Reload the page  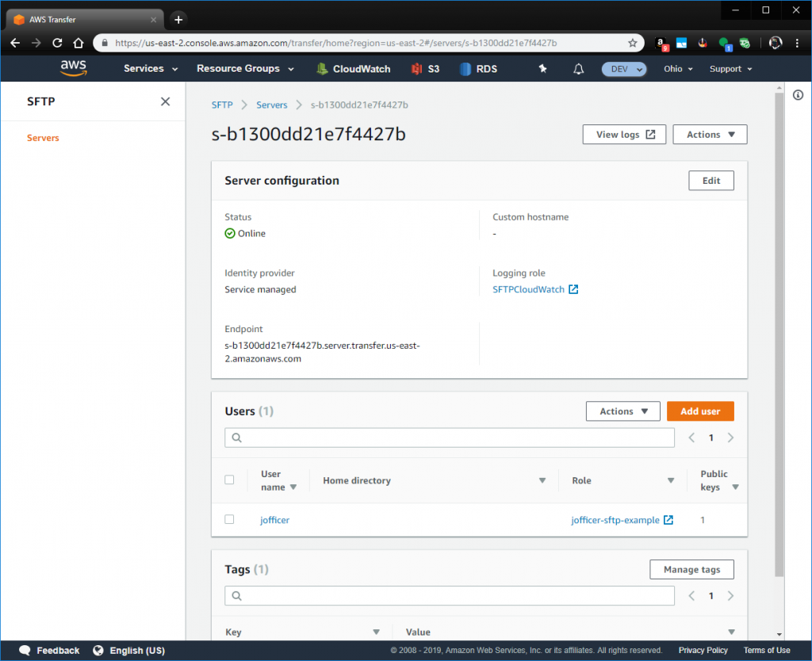tap(57, 43)
